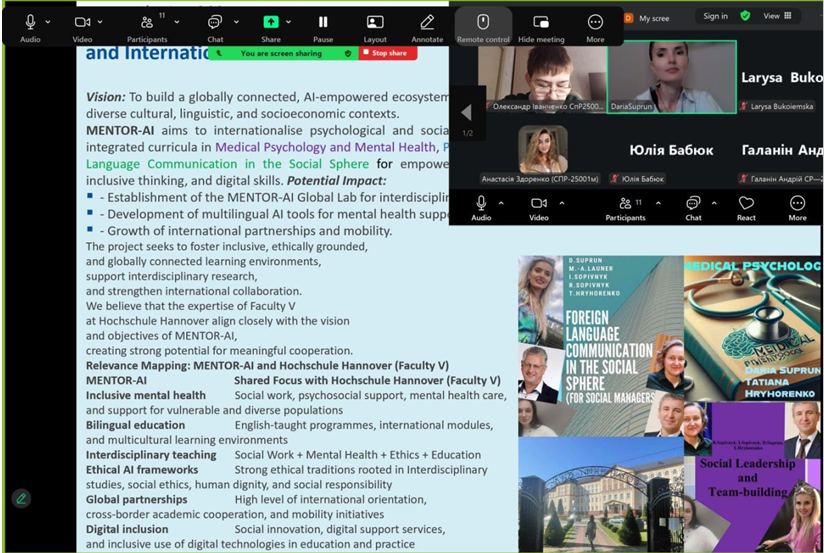Expand Chat caret in lower meeting toolbar
This screenshot has width=824, height=553.
(x=714, y=203)
